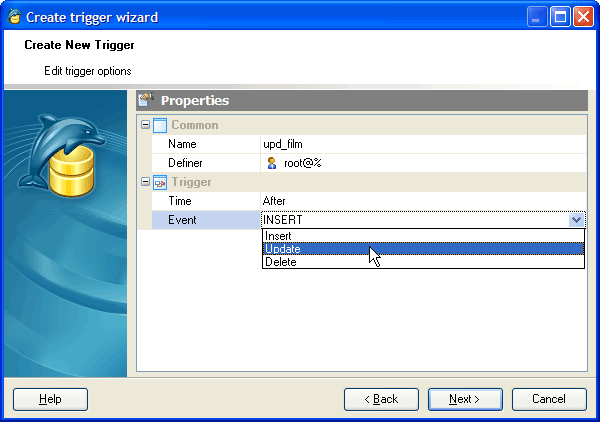Collapse the Trigger section
The image size is (600, 422).
pos(146,182)
